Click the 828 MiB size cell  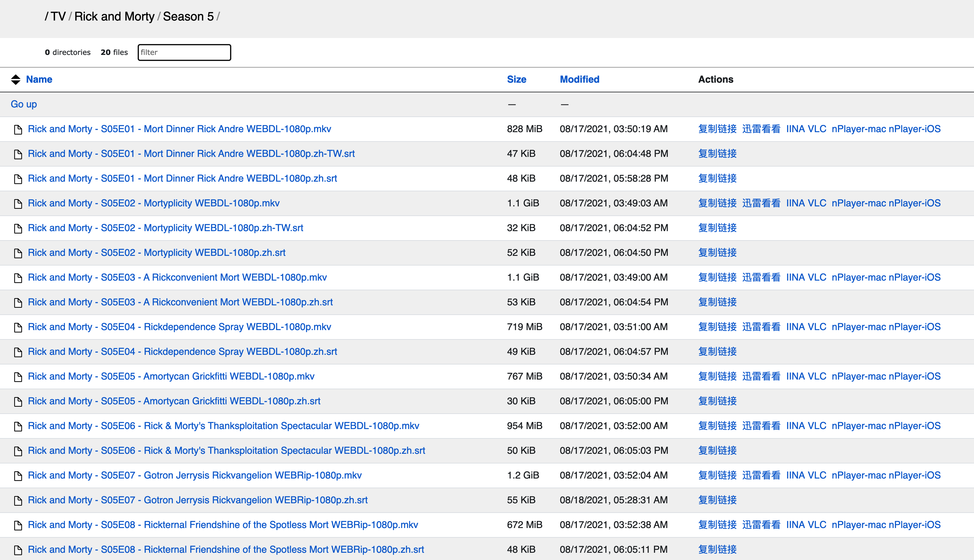coord(524,129)
